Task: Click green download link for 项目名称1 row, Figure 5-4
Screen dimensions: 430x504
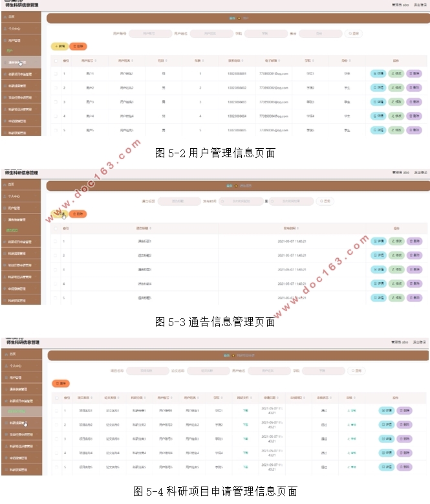Action: tap(245, 410)
